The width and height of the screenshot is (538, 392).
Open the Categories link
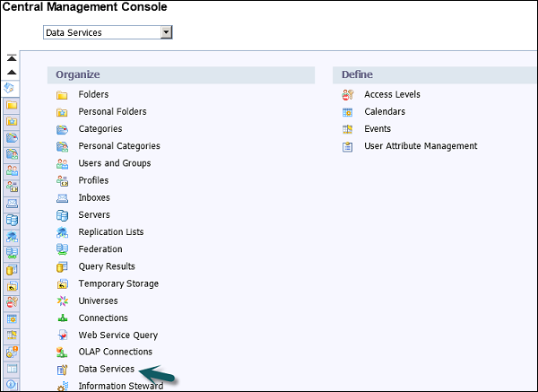[x=100, y=129]
